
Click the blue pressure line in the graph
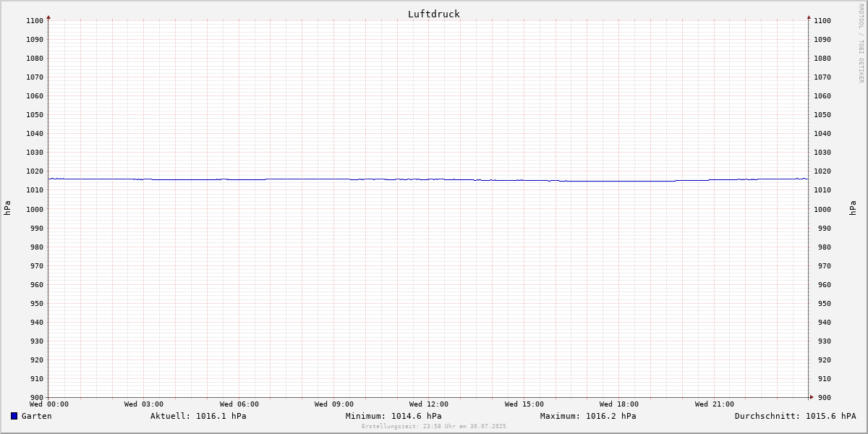pos(428,179)
